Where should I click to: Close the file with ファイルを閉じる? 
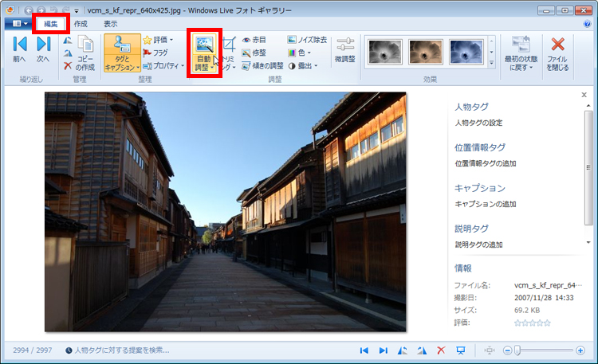tap(557, 53)
